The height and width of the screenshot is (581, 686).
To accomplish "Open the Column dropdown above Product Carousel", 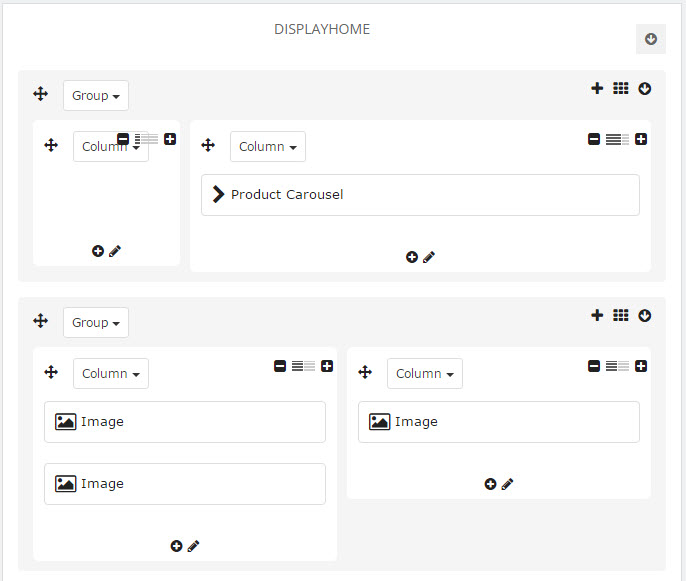I will click(268, 147).
